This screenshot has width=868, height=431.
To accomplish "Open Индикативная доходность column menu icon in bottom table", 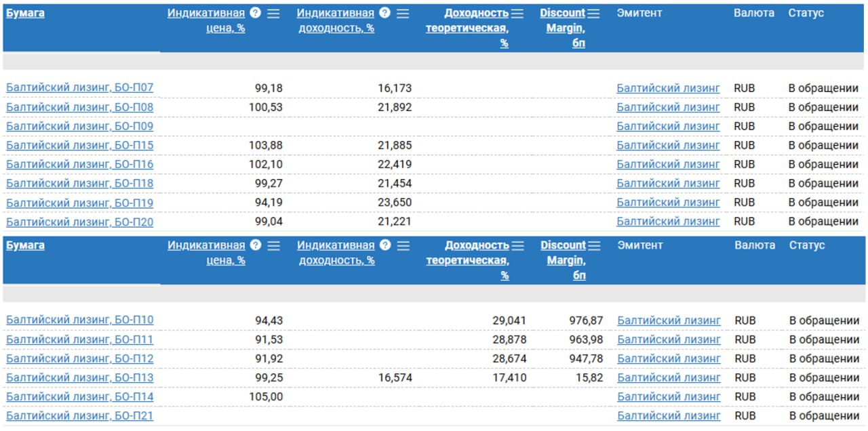I will click(403, 246).
